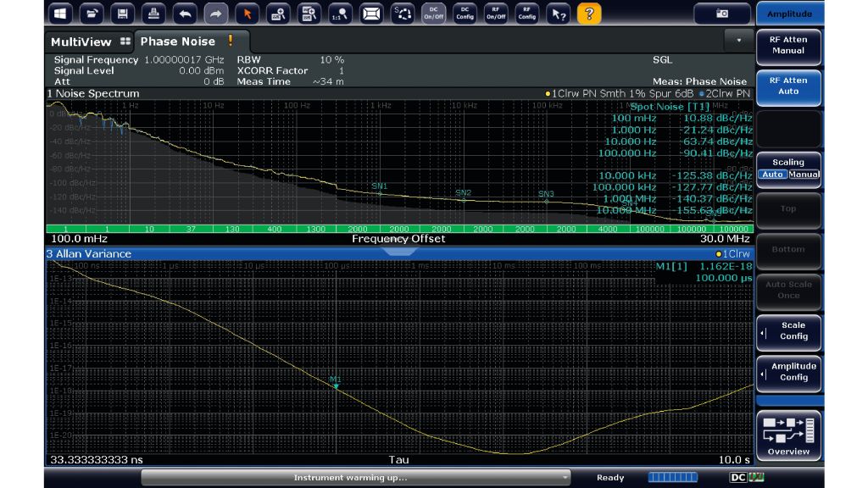This screenshot has width=868, height=488.
Task: Click the print icon in toolbar
Action: click(x=154, y=14)
